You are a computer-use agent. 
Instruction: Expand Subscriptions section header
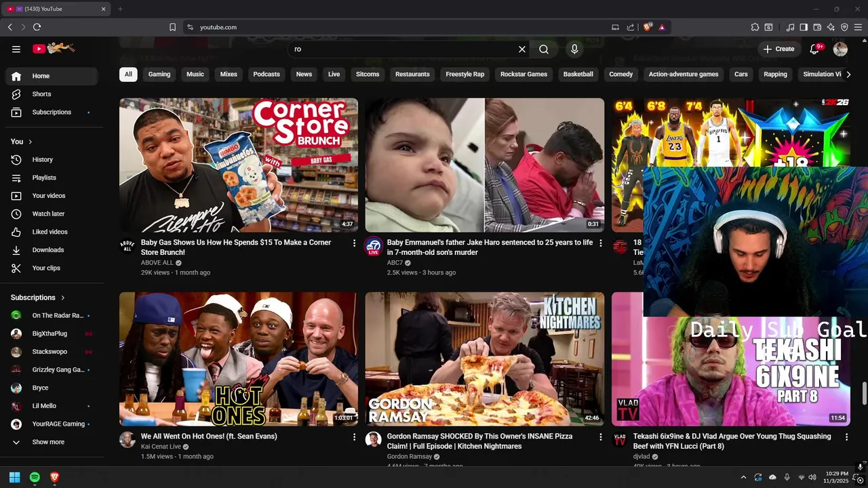(x=38, y=298)
